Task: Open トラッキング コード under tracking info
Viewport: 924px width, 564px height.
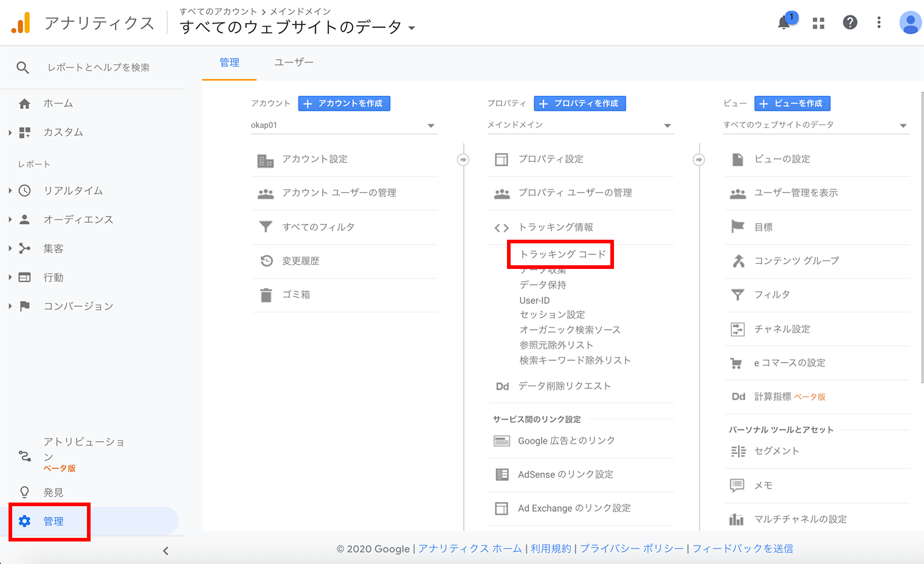Action: pyautogui.click(x=562, y=254)
